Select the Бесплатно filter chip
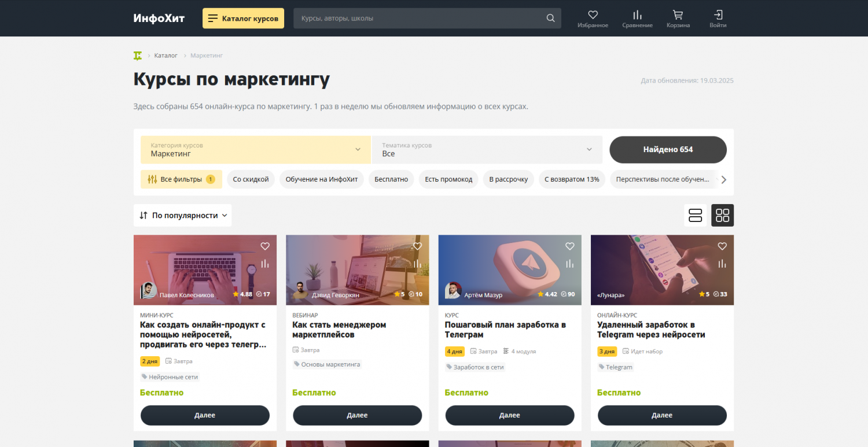The height and width of the screenshot is (447, 868). [391, 179]
